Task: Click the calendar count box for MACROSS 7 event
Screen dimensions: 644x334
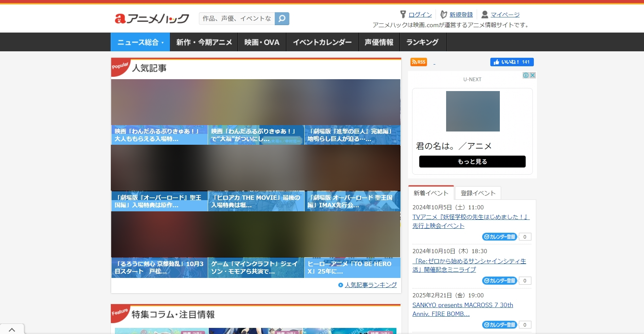Action: pos(525,325)
